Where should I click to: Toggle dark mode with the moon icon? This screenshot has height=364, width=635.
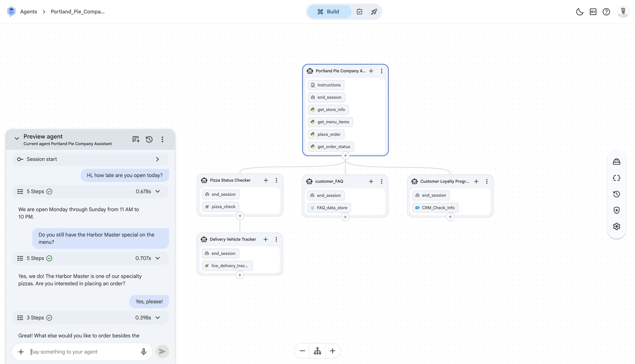[x=580, y=12]
